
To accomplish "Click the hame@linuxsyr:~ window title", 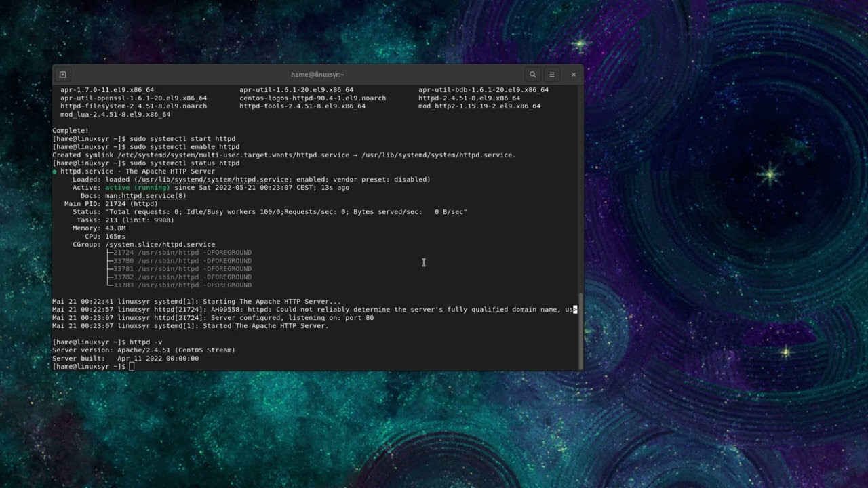I will point(318,75).
